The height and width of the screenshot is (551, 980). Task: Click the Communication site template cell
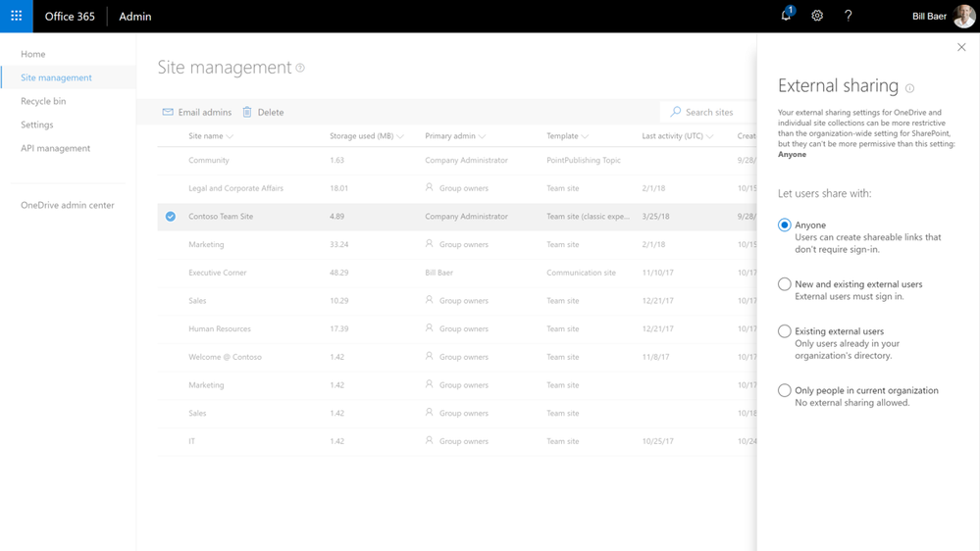point(582,273)
